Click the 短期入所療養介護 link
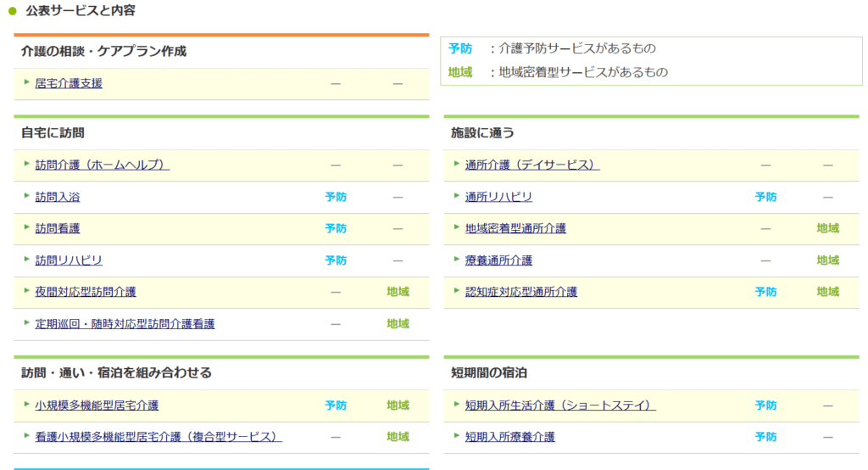This screenshot has height=470, width=868. tap(509, 437)
